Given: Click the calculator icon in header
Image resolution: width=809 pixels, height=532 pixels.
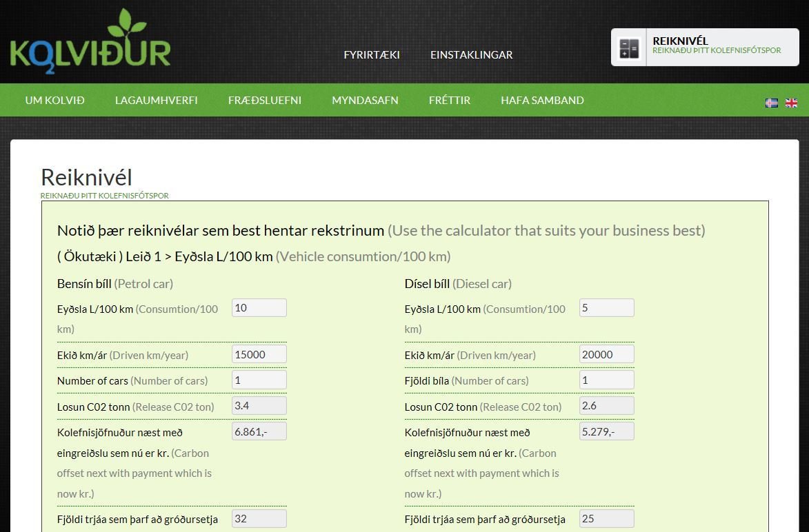Looking at the screenshot, I should coord(629,48).
